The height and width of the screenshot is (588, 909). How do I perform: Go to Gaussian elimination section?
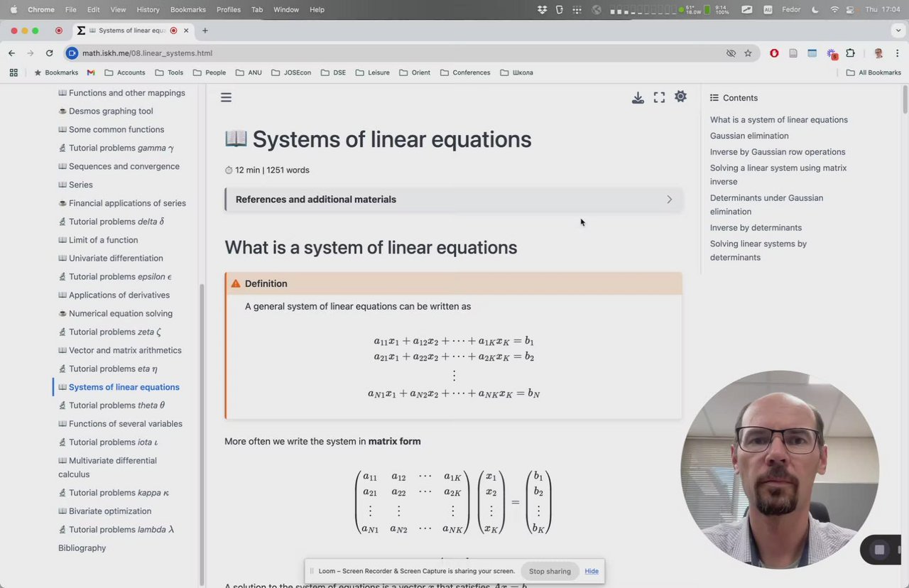point(749,136)
